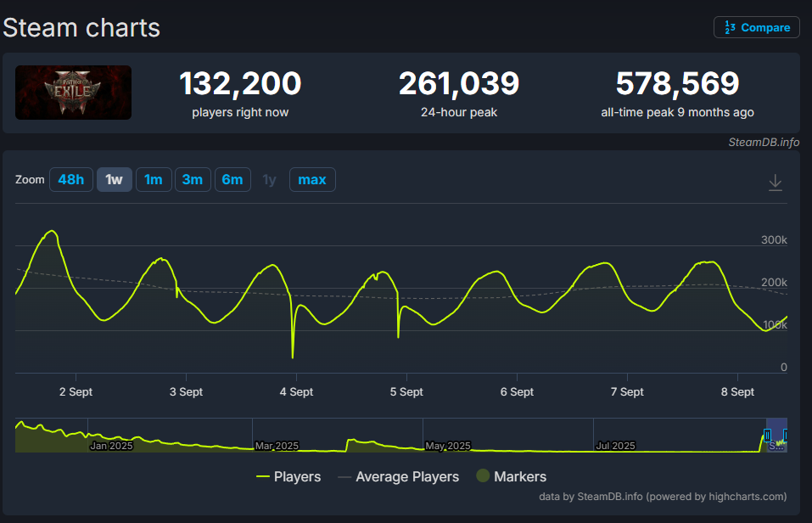This screenshot has width=812, height=523.
Task: Click the 2 Sept axis label
Action: 76,392
